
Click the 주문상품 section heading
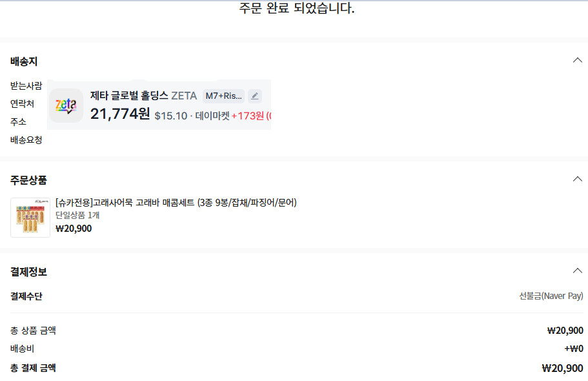point(28,180)
